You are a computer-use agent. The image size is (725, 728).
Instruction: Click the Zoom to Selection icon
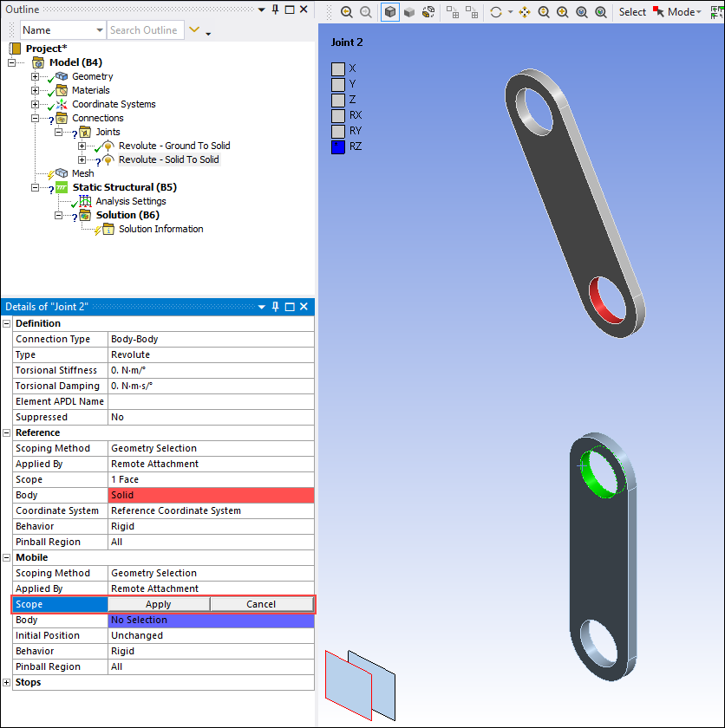(x=601, y=12)
